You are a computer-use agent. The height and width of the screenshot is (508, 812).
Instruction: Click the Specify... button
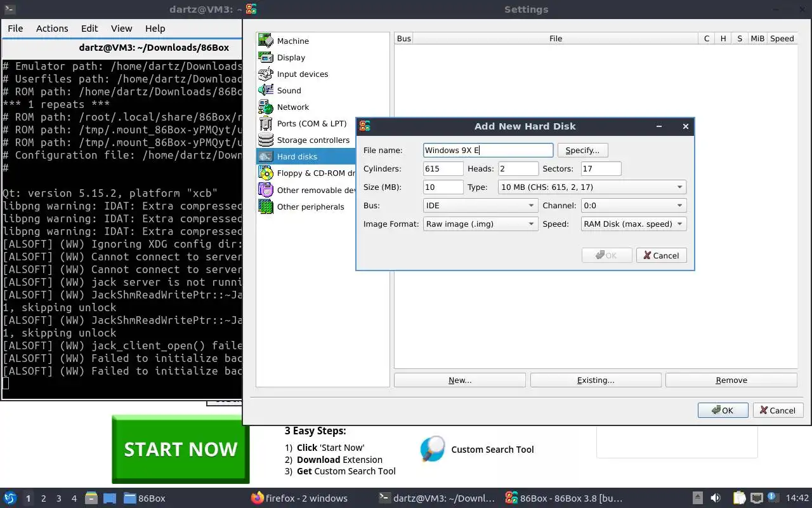point(582,150)
